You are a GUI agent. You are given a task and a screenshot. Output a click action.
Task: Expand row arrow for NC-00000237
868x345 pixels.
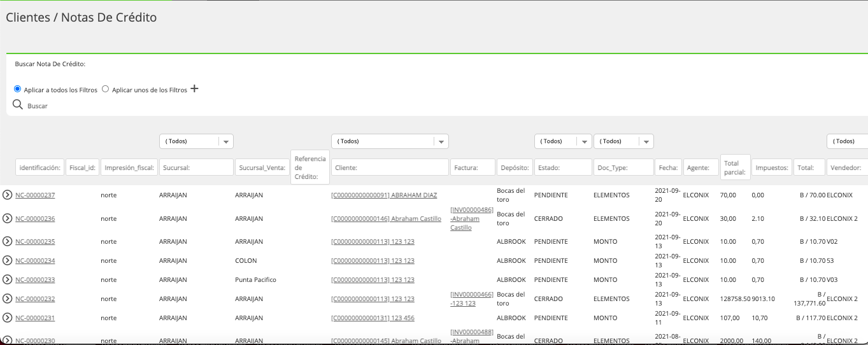(x=8, y=195)
